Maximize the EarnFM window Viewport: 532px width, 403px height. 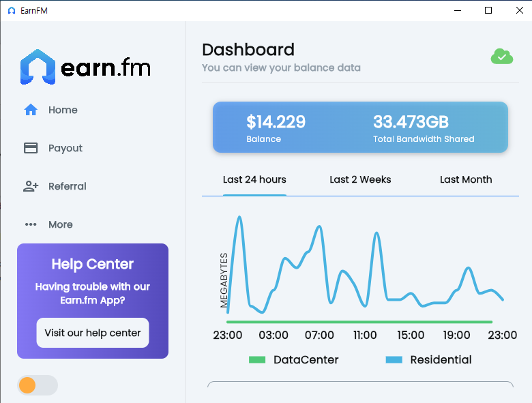pos(488,10)
